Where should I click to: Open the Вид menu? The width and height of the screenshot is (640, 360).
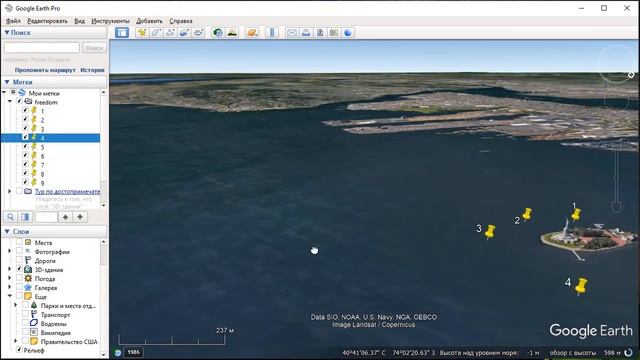[x=80, y=21]
